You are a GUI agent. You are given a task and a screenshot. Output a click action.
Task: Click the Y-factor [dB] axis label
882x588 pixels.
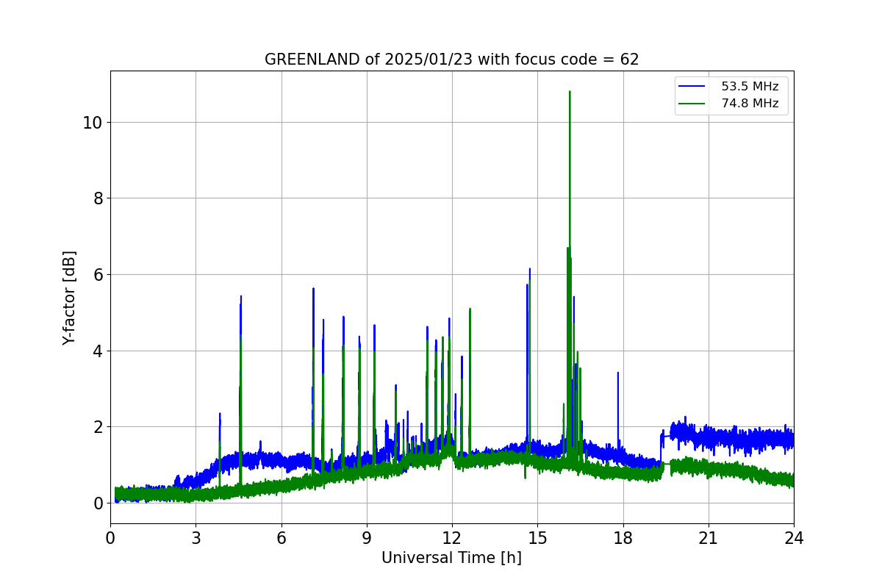(x=69, y=298)
